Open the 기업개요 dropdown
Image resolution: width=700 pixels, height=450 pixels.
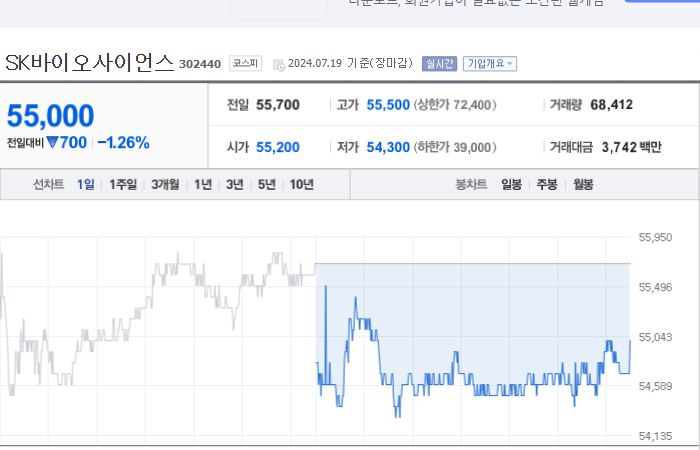tap(490, 64)
